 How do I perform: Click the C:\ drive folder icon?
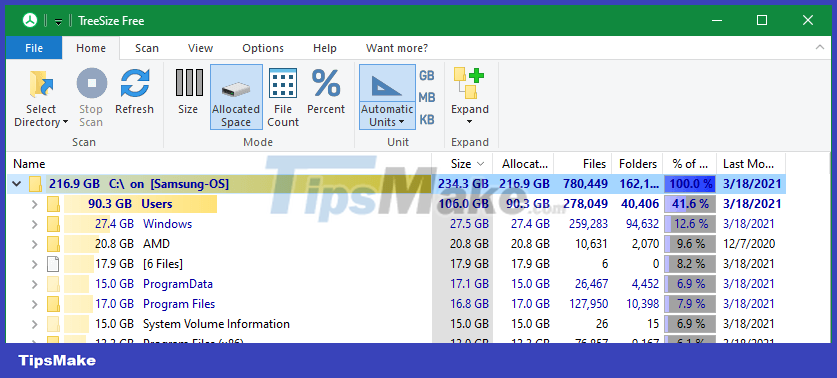35,184
